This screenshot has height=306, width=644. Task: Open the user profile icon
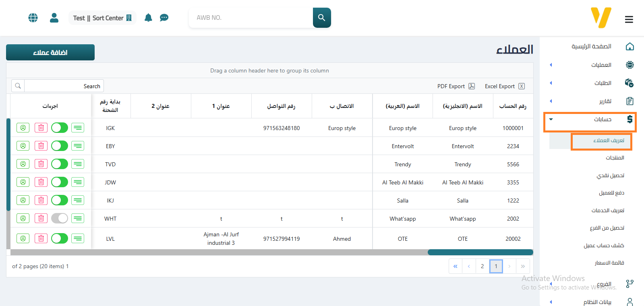pos(54,18)
